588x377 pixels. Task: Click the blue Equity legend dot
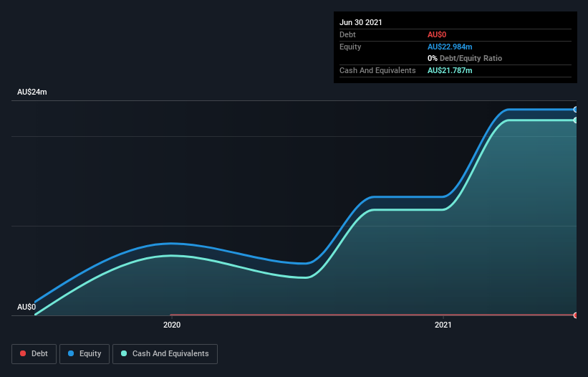point(71,353)
